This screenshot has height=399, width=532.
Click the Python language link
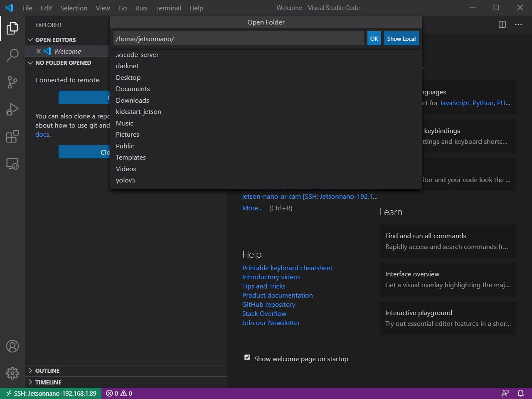pyautogui.click(x=483, y=103)
